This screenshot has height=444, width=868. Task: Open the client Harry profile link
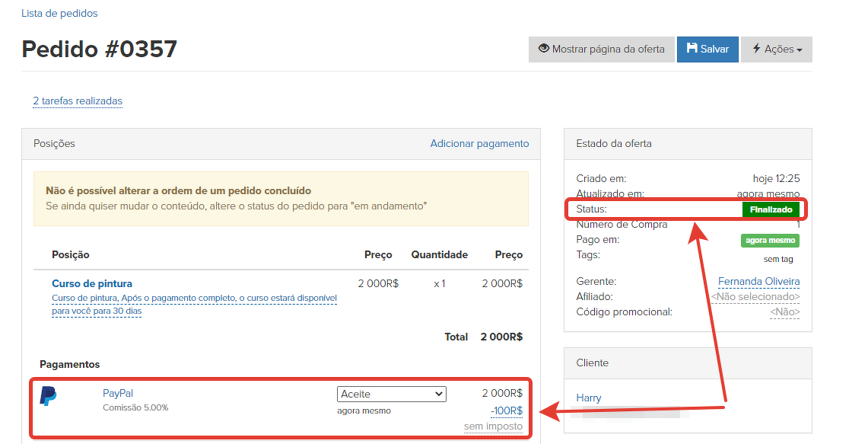(589, 398)
